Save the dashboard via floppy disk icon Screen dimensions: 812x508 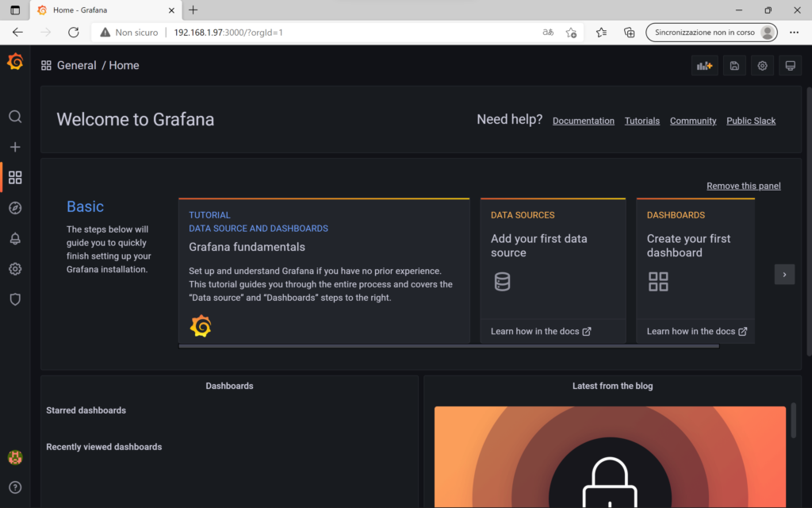point(733,65)
